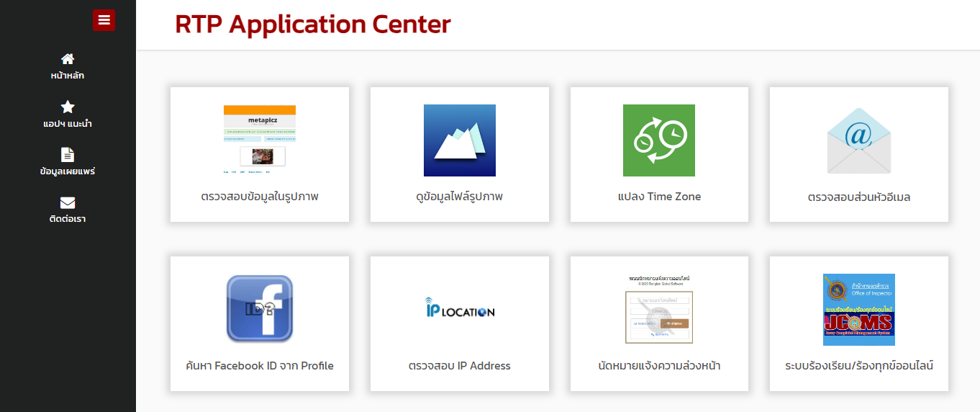This screenshot has height=412, width=980.
Task: Toggle the red hamburger menu button
Action: pos(104,20)
